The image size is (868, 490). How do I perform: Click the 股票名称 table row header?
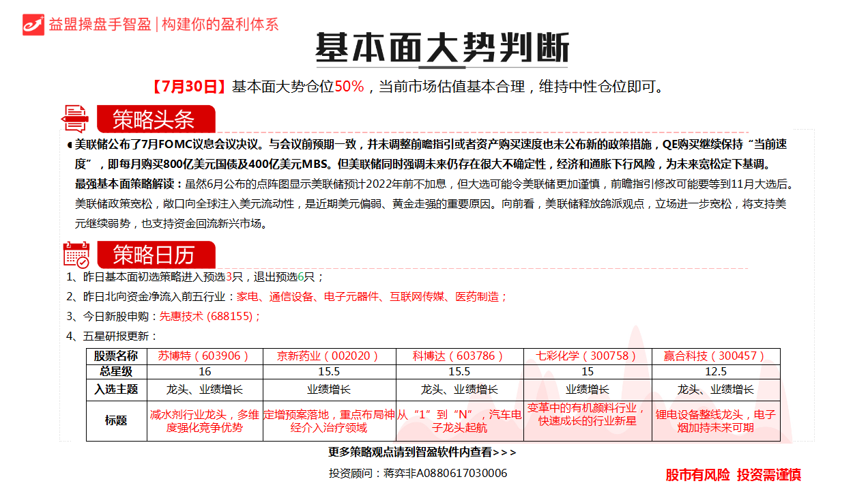pos(116,356)
